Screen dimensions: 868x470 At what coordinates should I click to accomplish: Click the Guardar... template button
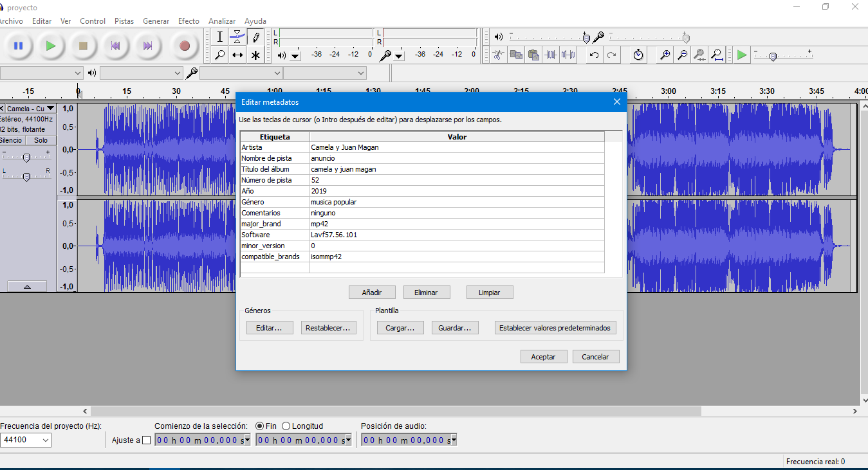[x=454, y=328]
